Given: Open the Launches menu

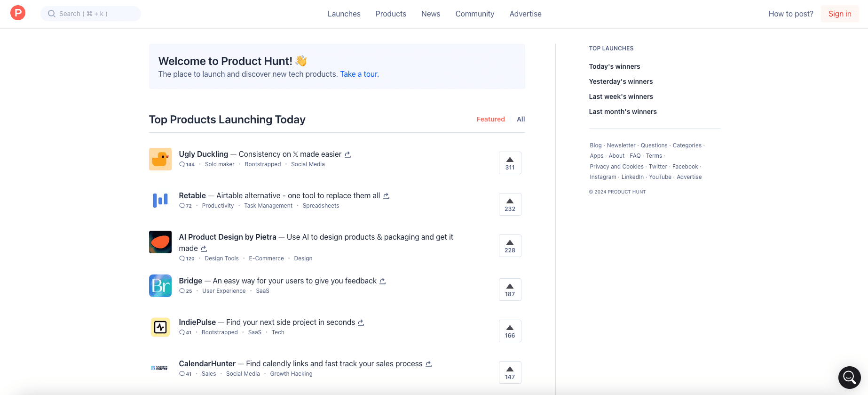Looking at the screenshot, I should point(344,14).
